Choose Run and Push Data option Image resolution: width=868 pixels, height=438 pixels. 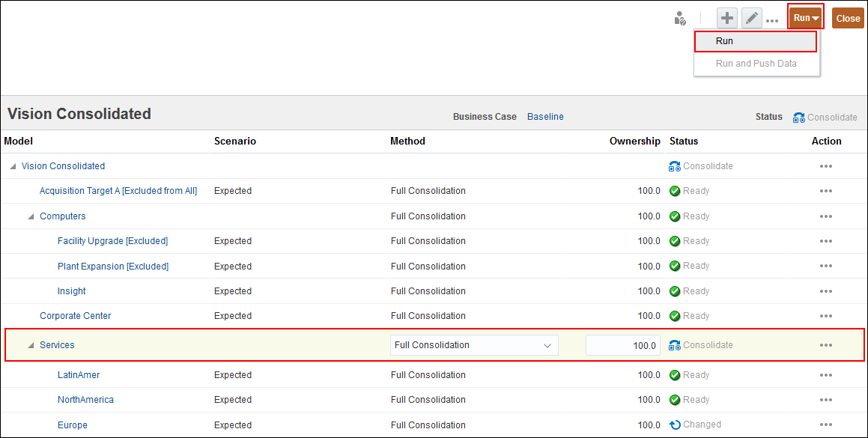[x=756, y=64]
